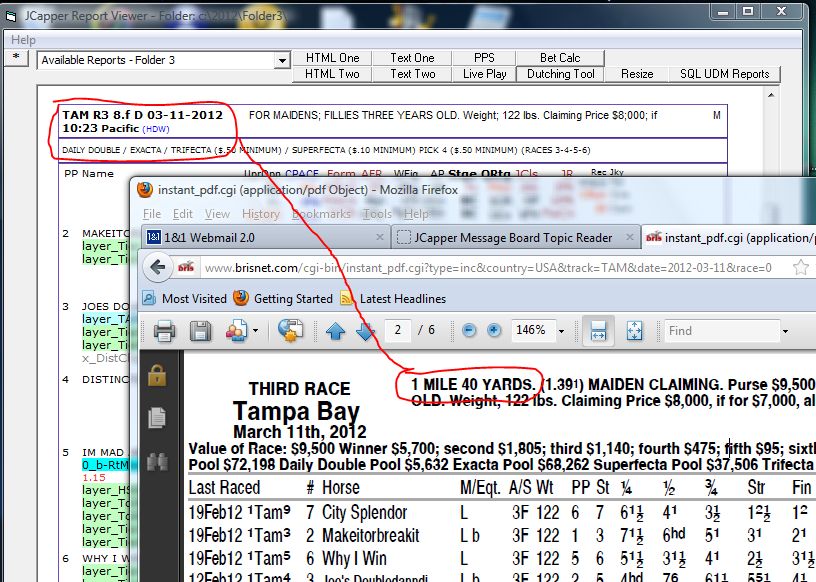Open the Bet Calc button
The height and width of the screenshot is (582, 816).
[x=560, y=58]
